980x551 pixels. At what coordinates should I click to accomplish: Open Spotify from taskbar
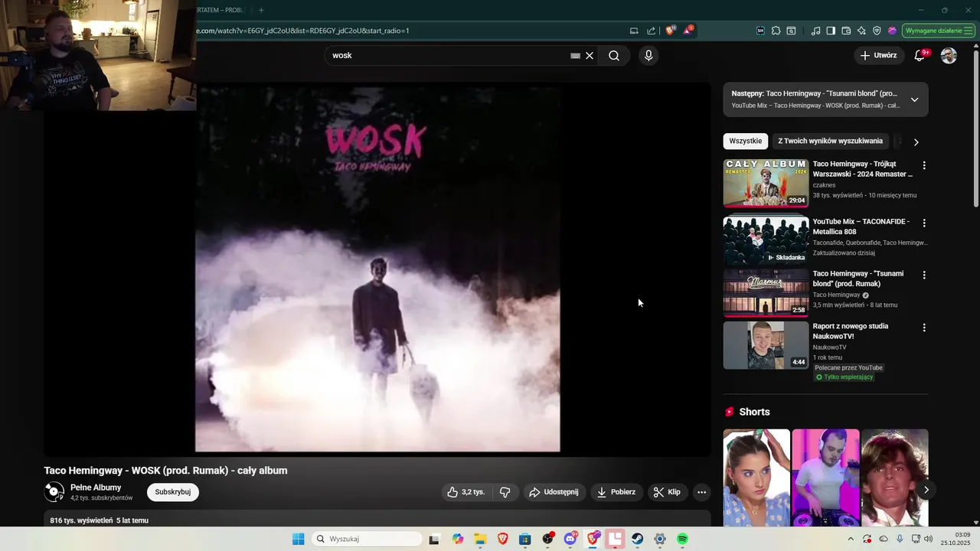point(682,539)
